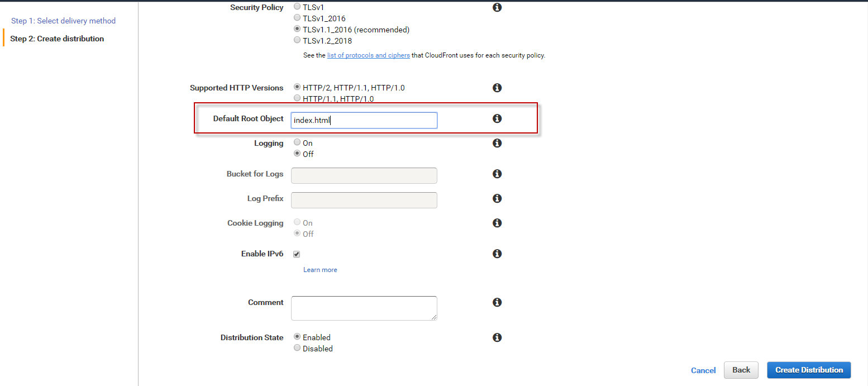Set Distribution State to Disabled

(x=297, y=348)
